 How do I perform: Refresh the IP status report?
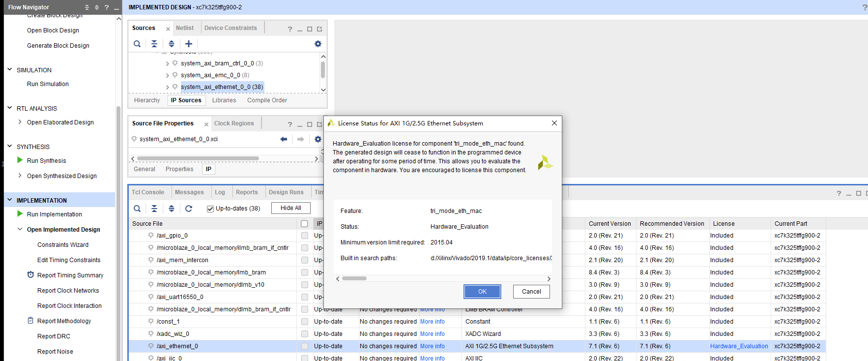189,209
